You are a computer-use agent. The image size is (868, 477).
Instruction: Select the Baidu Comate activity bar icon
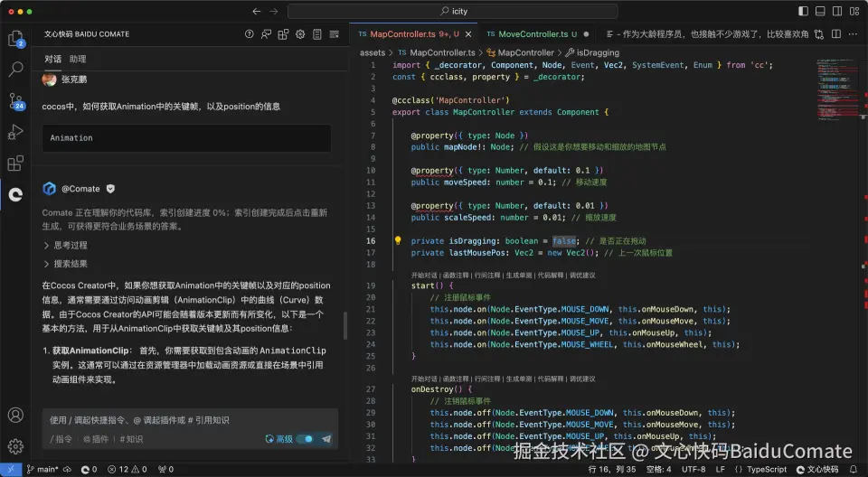15,194
